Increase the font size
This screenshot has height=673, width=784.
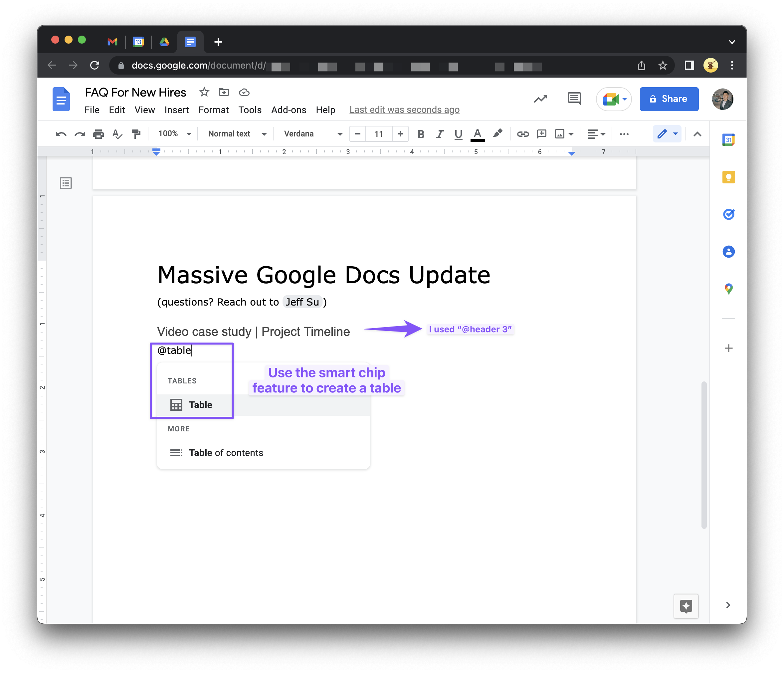coord(400,134)
